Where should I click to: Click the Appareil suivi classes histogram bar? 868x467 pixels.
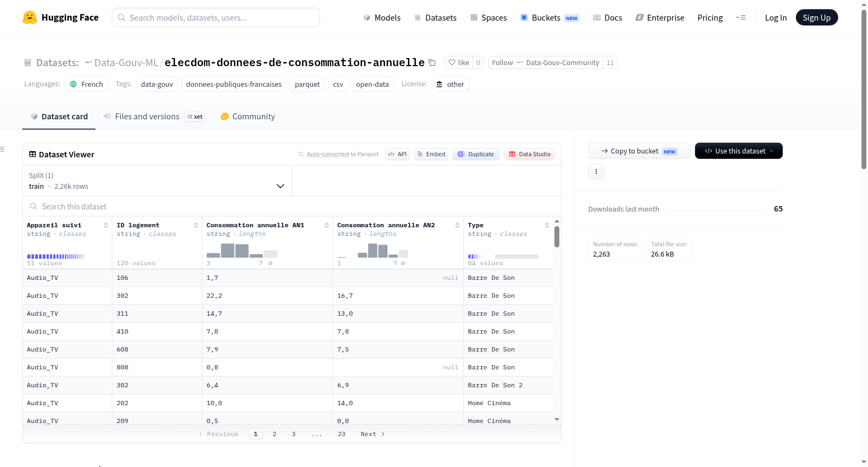pyautogui.click(x=56, y=256)
